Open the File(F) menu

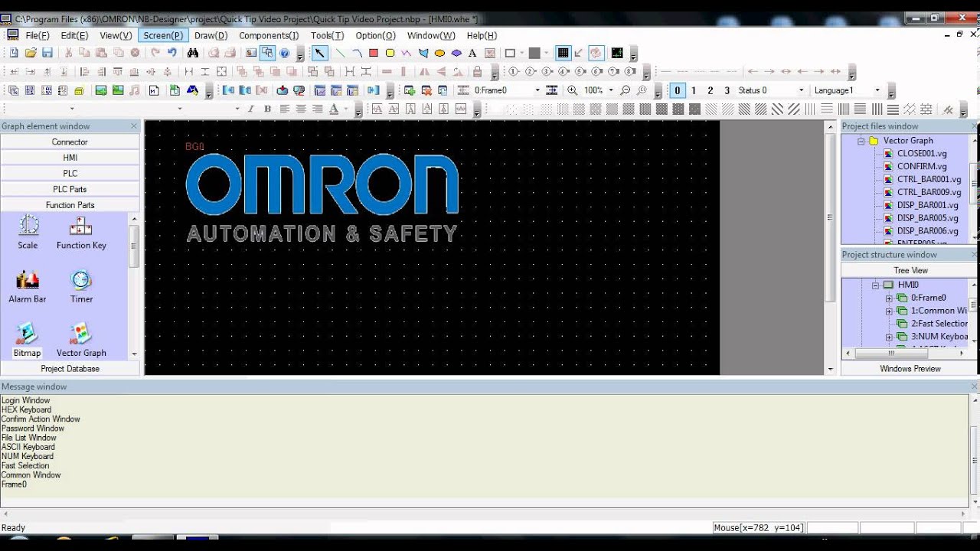(x=38, y=35)
